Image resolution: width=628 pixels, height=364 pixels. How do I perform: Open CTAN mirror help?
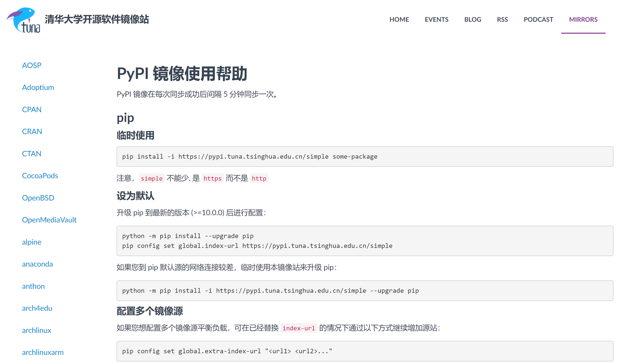tap(32, 153)
